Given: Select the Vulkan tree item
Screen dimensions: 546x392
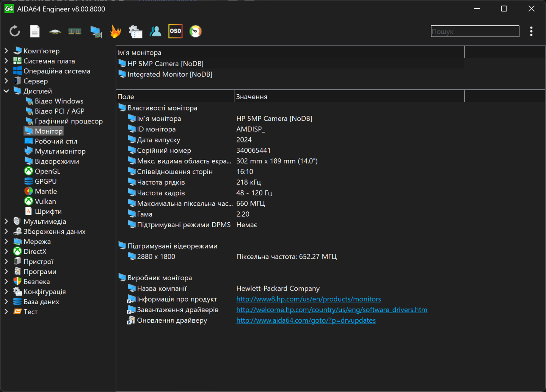Looking at the screenshot, I should tap(45, 201).
